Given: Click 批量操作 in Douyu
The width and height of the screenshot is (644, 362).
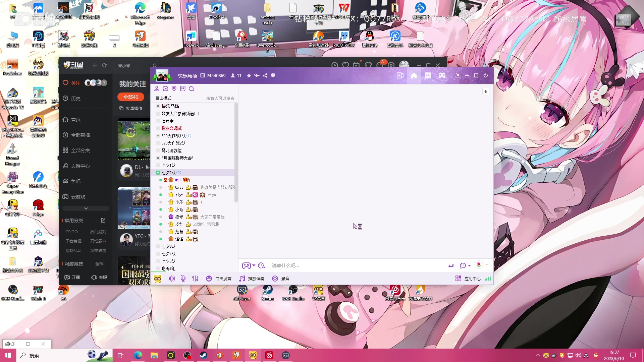Looking at the screenshot, I should [x=131, y=108].
